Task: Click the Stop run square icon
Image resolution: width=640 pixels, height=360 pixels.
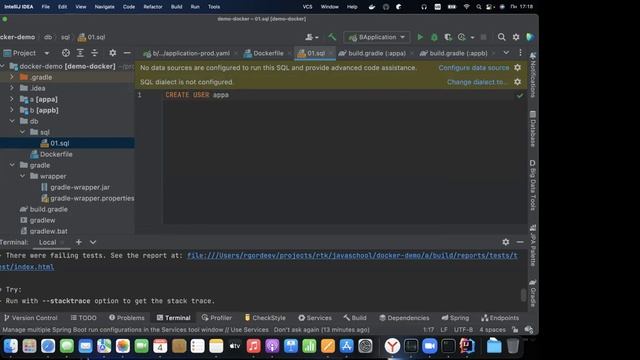Action: click(x=483, y=37)
